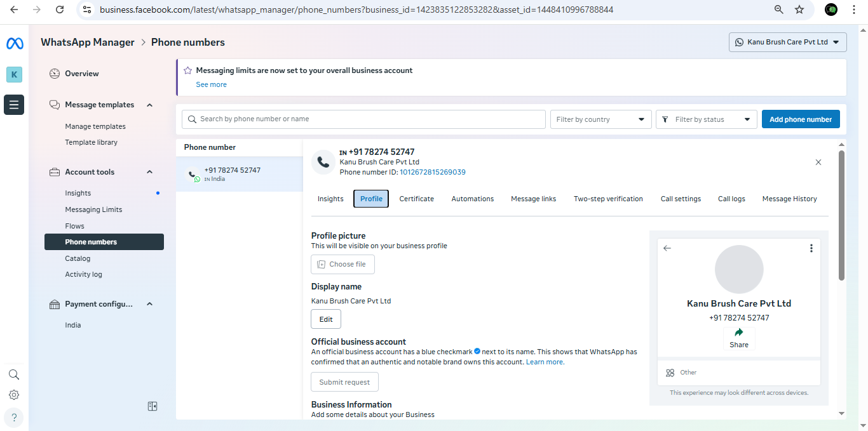The height and width of the screenshot is (431, 868).
Task: Click the Meta logo icon
Action: pos(14,43)
